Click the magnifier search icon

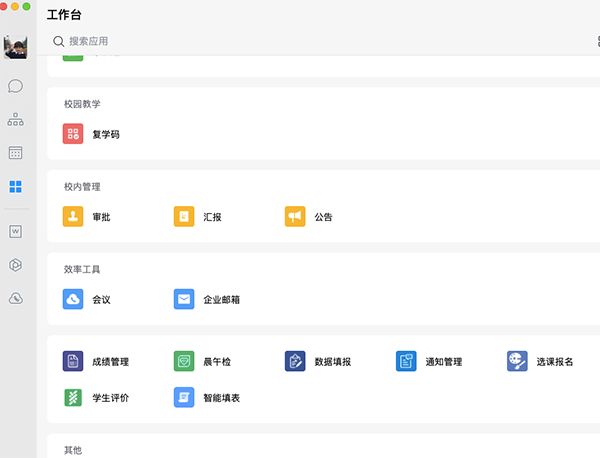[59, 41]
